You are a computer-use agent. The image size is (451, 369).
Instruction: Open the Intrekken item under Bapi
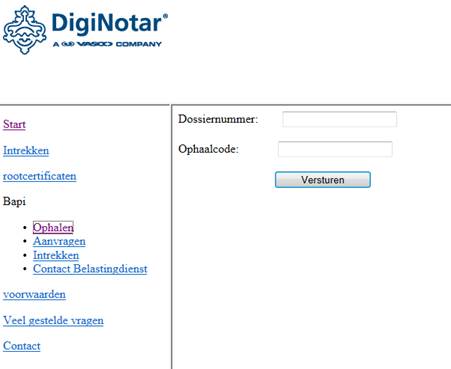tap(56, 255)
